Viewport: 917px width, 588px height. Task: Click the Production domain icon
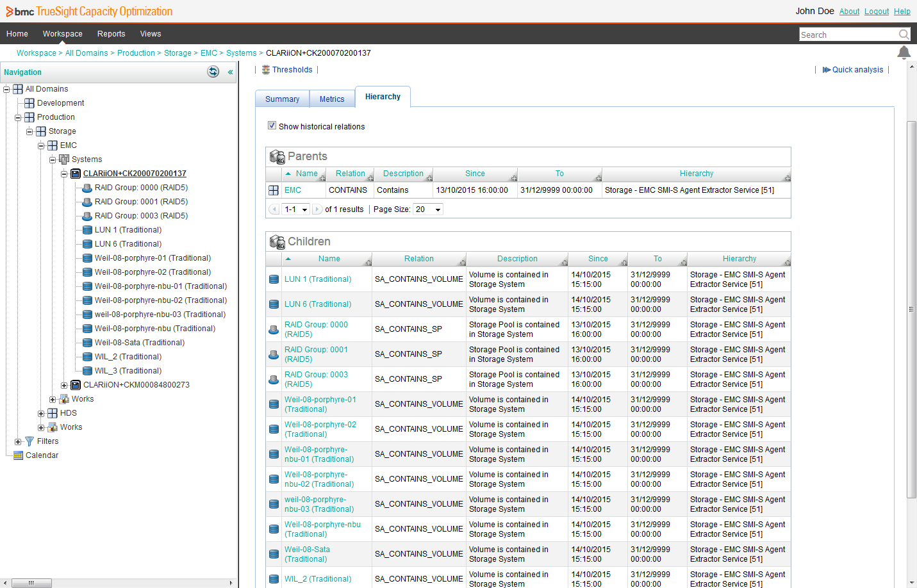29,117
